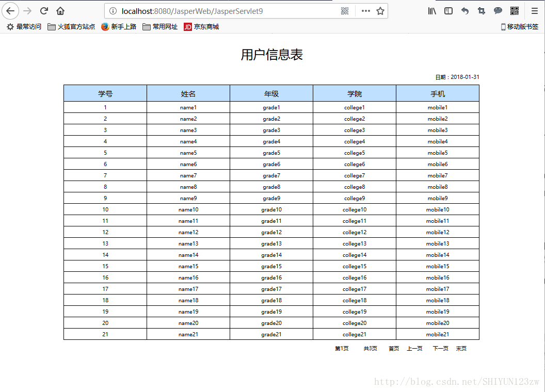
Task: Select the grade6 cell
Action: point(271,164)
